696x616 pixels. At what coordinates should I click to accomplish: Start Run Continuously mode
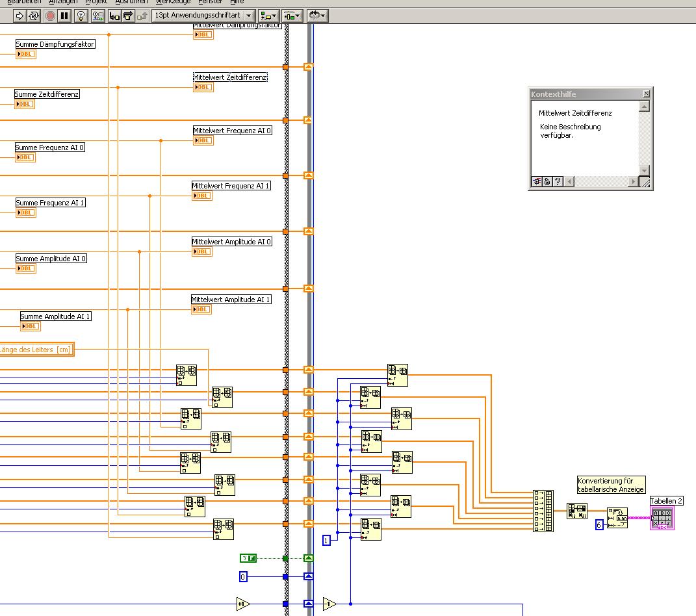click(34, 15)
